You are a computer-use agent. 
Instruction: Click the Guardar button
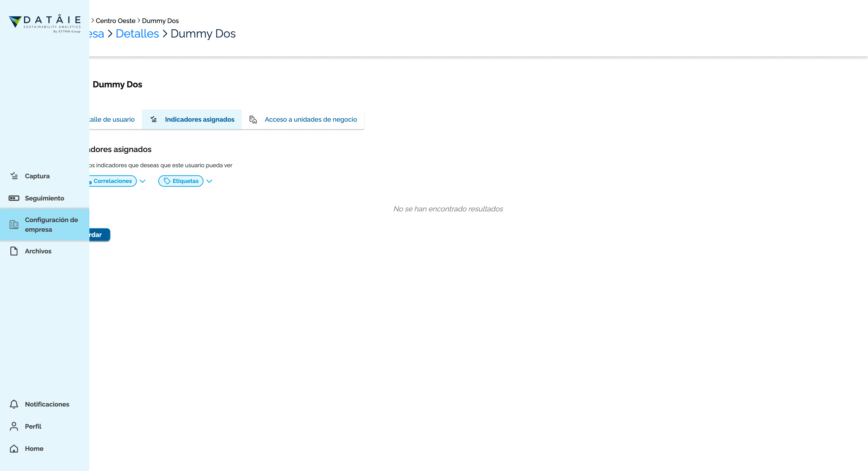pos(99,235)
